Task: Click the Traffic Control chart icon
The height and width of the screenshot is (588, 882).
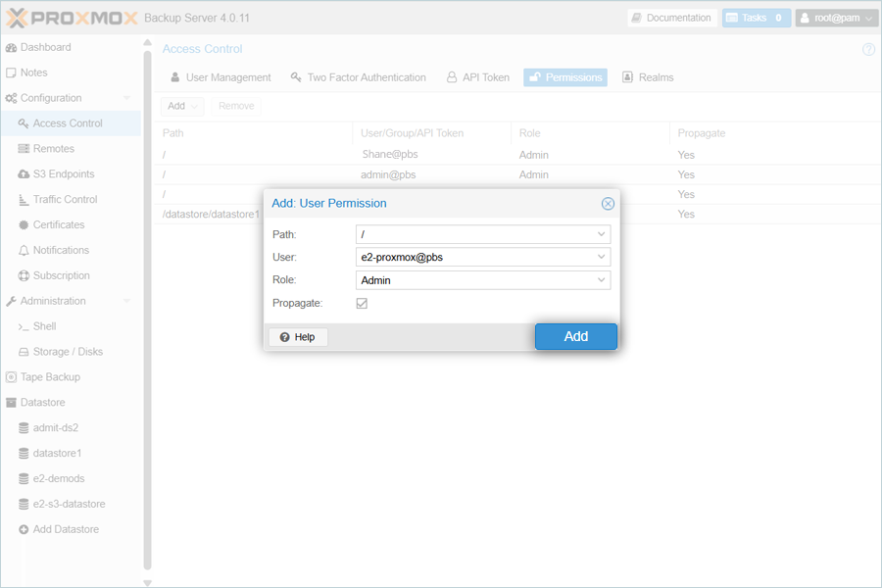Action: [x=24, y=200]
